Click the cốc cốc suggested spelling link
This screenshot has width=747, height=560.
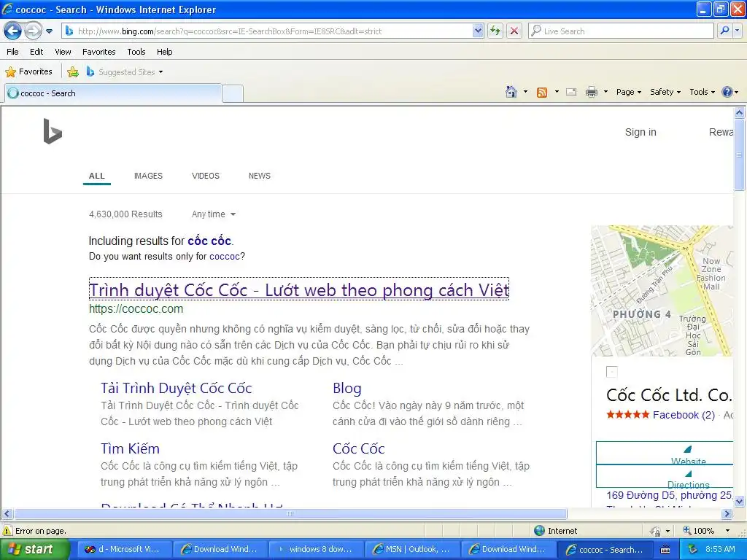pos(209,241)
